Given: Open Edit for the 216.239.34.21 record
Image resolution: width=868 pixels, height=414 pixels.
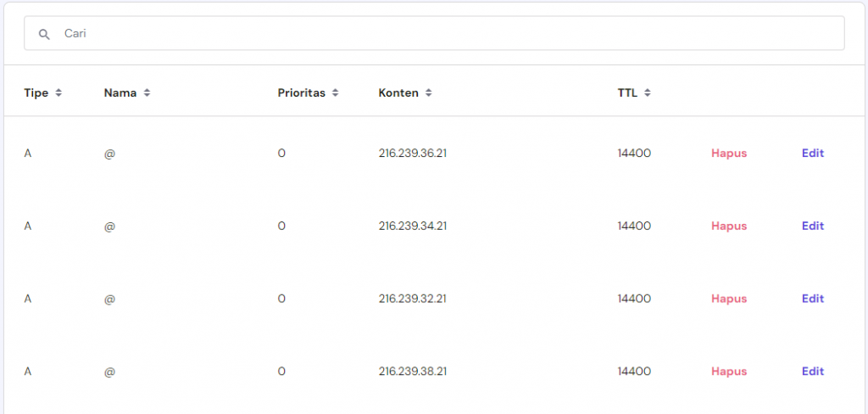Looking at the screenshot, I should coord(813,227).
